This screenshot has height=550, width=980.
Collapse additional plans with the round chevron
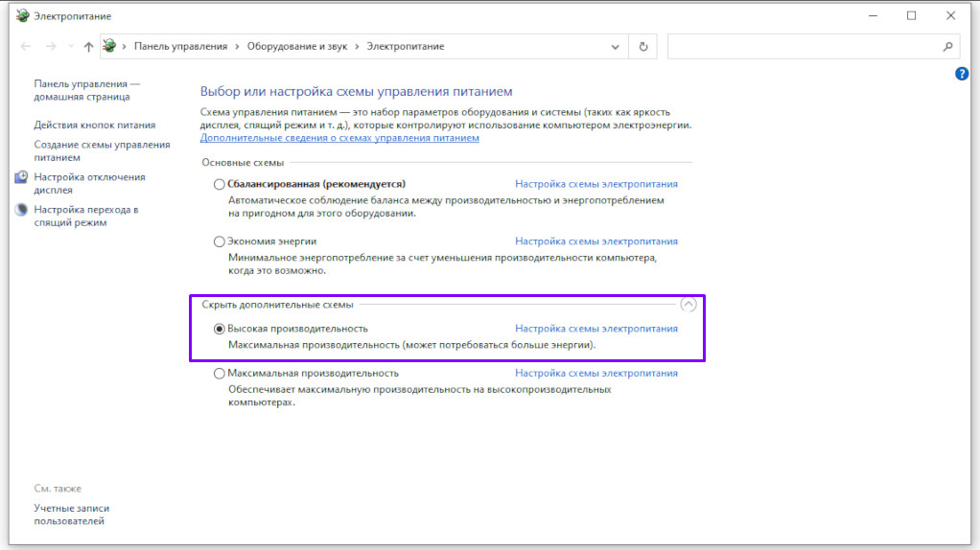688,304
